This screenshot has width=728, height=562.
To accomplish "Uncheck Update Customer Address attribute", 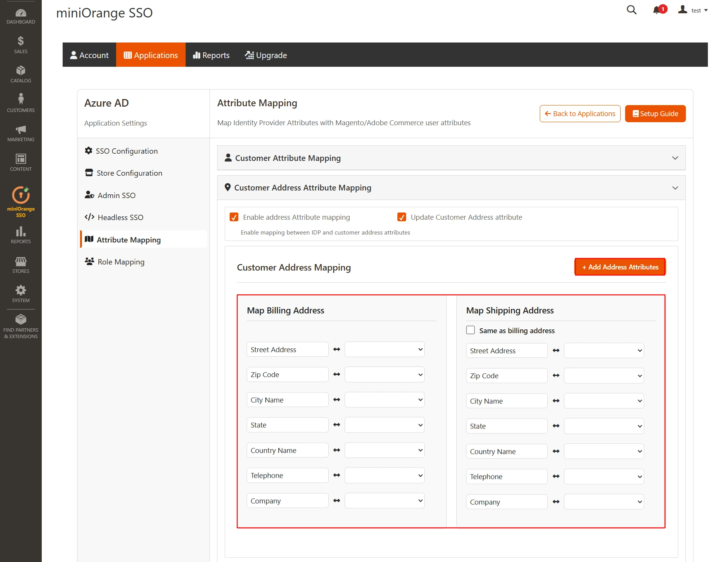I will 402,217.
